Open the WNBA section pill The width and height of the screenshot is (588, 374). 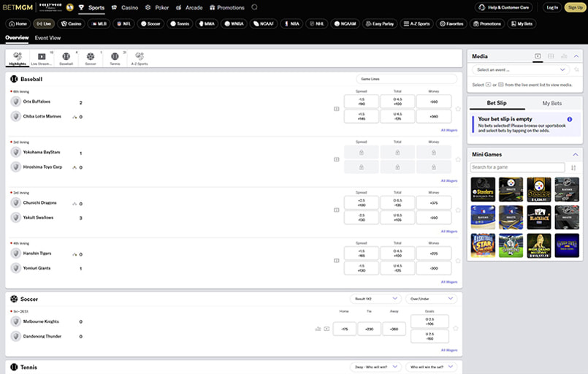(234, 23)
